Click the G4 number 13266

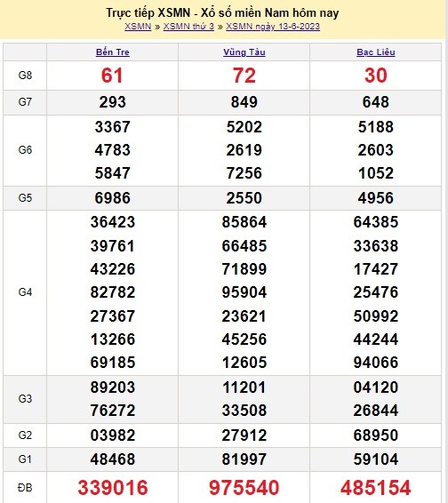tap(112, 339)
